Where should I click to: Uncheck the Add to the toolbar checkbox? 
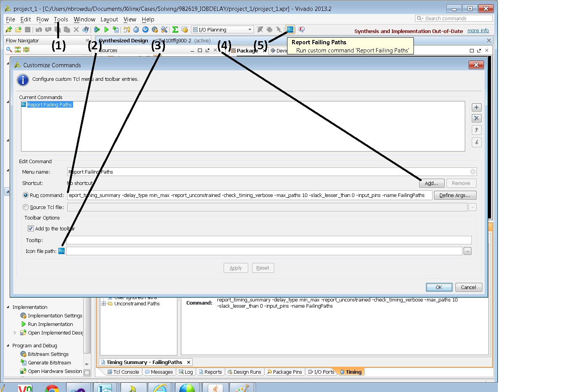(31, 228)
